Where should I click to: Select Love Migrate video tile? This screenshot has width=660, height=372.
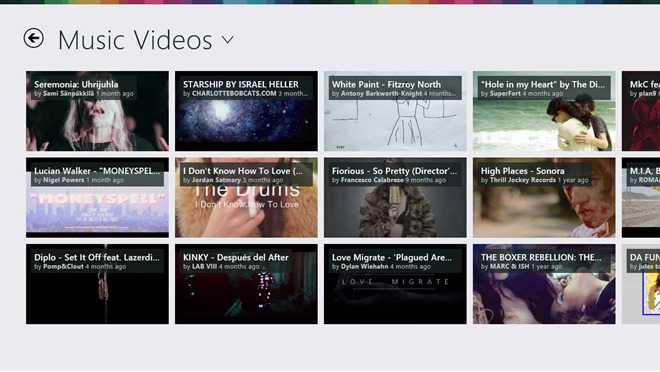[x=395, y=284]
